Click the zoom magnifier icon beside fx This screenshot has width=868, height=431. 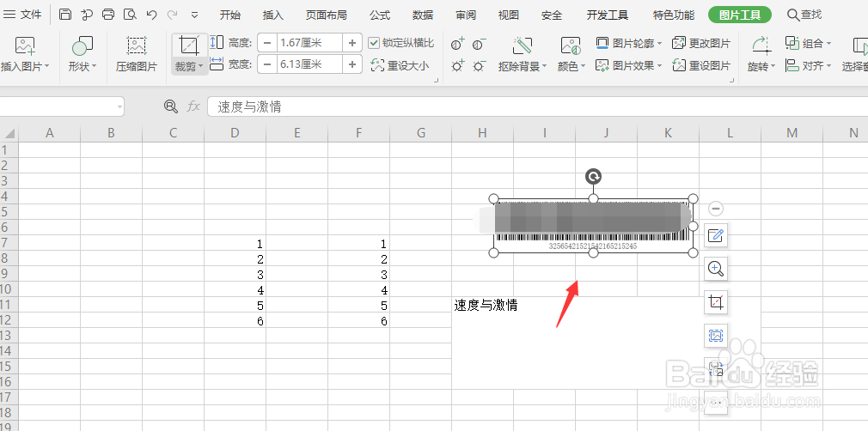point(170,106)
